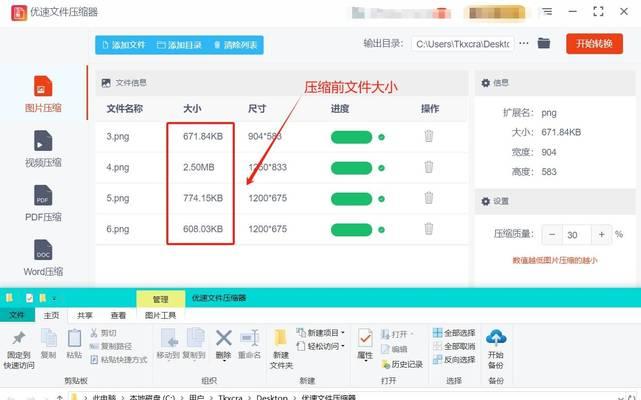This screenshot has height=400, width=641.
Task: Click the 管理 contextual tab in Explorer
Action: coord(160,299)
